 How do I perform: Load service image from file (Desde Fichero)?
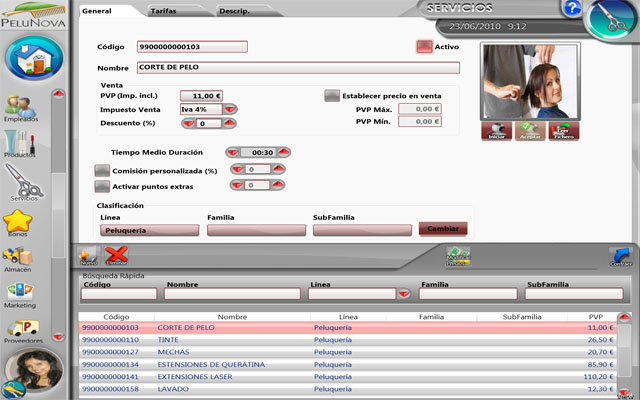564,131
